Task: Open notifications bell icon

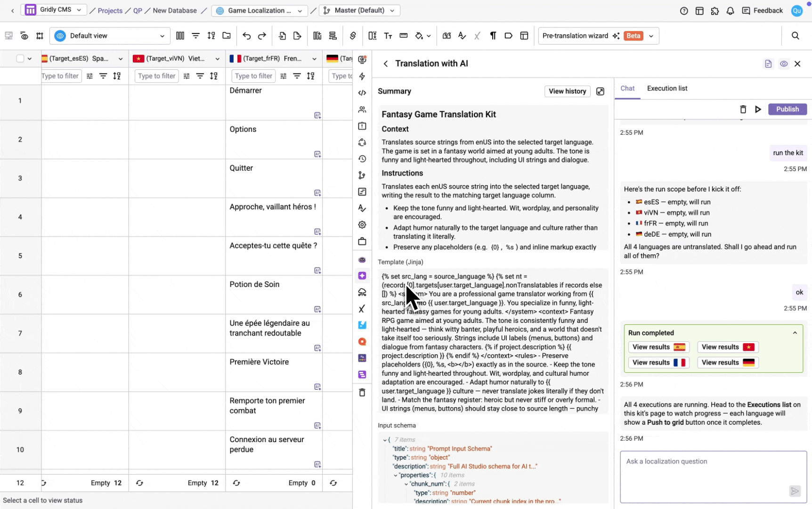Action: (730, 11)
